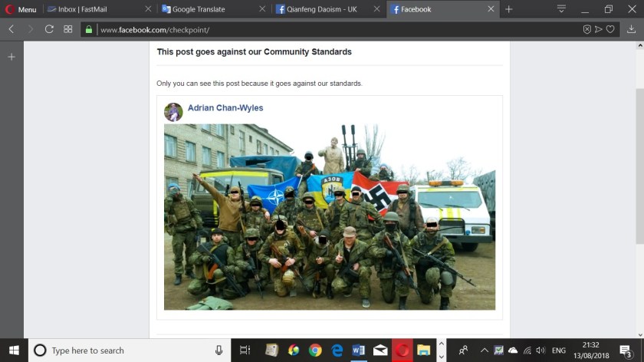Click the profile avatar next to post author
Image resolution: width=644 pixels, height=362 pixels.
[x=173, y=112]
